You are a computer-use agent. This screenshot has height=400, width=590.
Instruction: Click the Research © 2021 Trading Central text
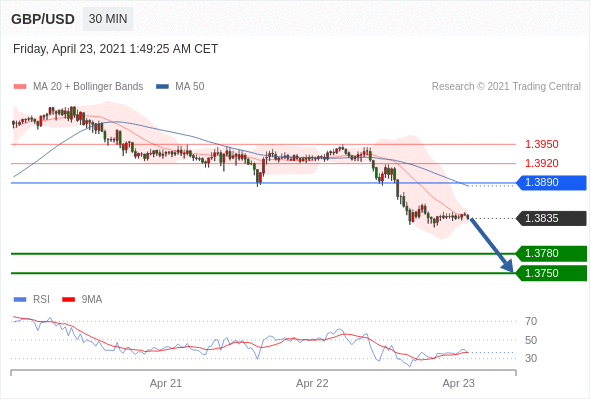point(506,87)
